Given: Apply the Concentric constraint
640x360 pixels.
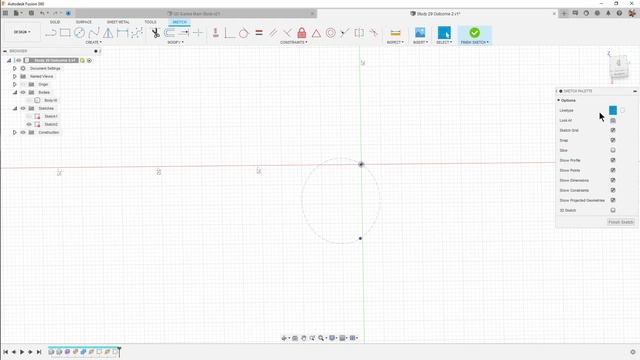Looking at the screenshot, I should pyautogui.click(x=331, y=33).
